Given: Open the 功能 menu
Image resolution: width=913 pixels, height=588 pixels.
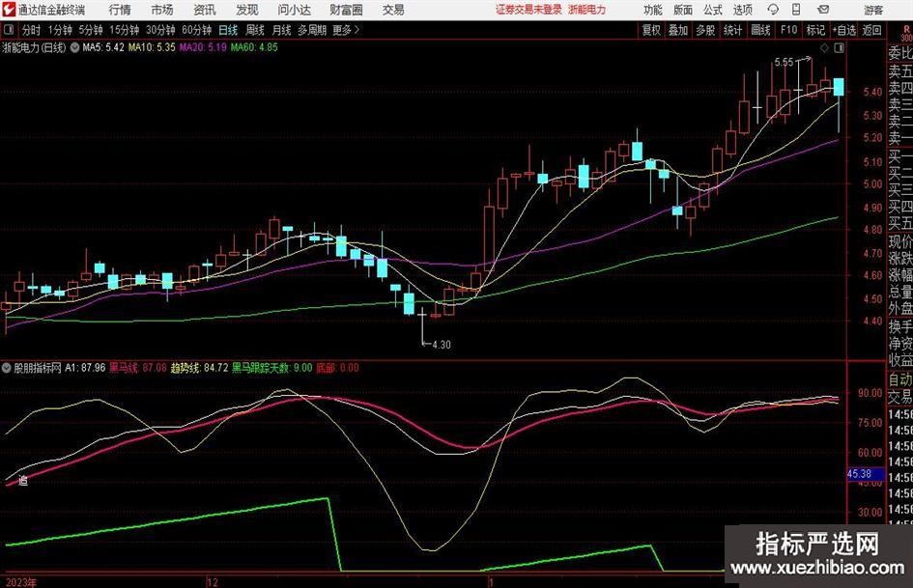Looking at the screenshot, I should point(653,10).
